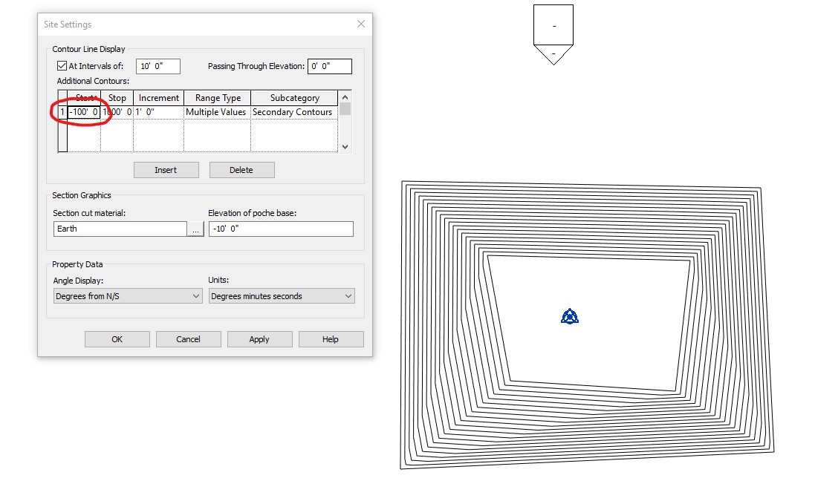Click the Start column header
The height and width of the screenshot is (504, 815).
click(x=85, y=97)
